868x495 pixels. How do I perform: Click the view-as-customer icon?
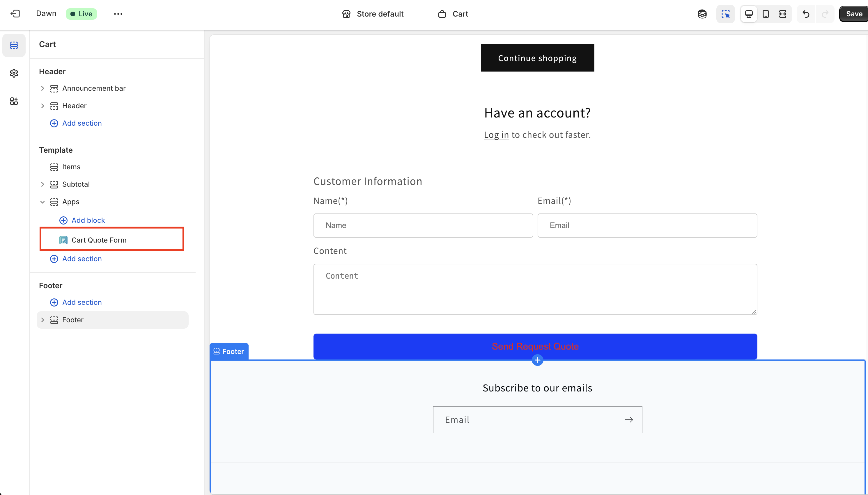[x=702, y=14]
